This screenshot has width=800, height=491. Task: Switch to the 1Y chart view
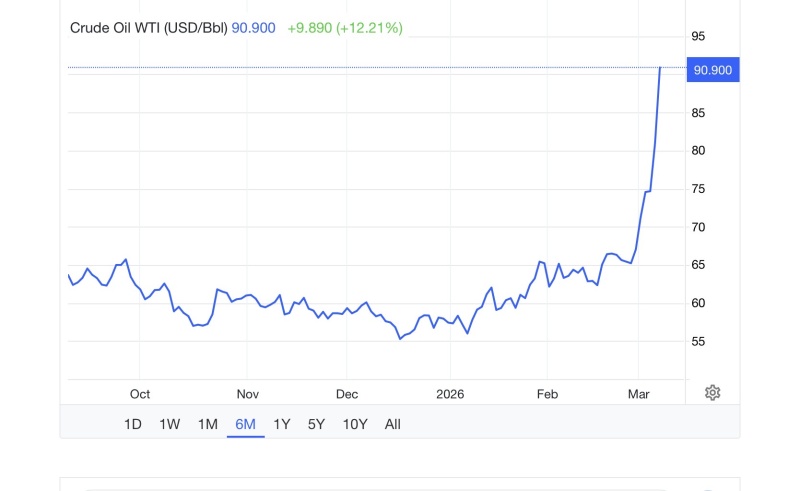[282, 424]
